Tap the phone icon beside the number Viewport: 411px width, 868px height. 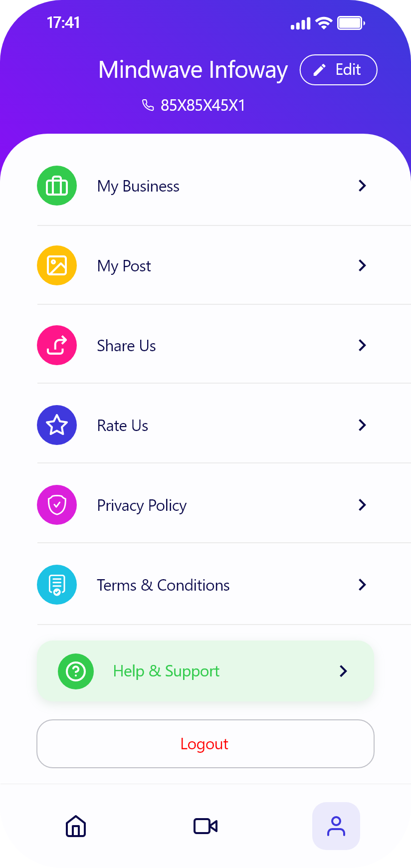[148, 105]
